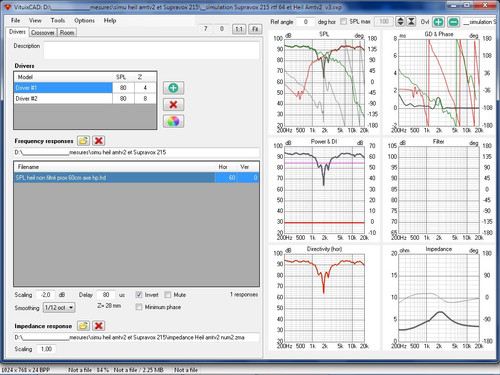The height and width of the screenshot is (375, 500).
Task: Click Z value 8 for Driver #2
Action: tap(145, 99)
